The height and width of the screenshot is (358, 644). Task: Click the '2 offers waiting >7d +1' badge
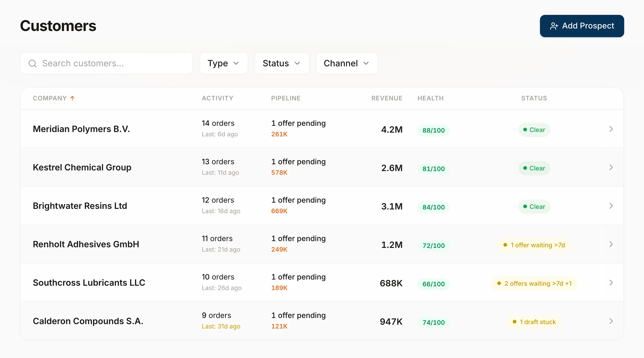(534, 283)
